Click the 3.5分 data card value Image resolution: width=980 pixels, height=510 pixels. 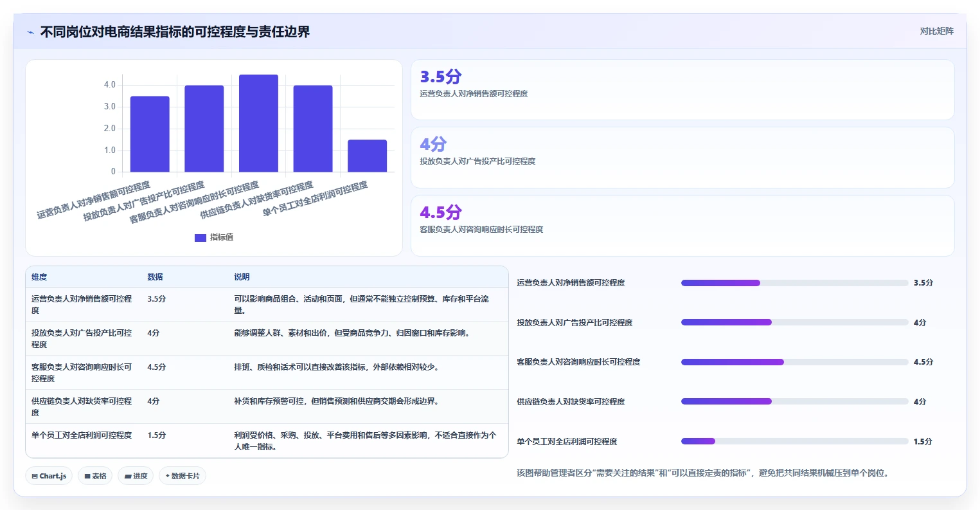[441, 77]
